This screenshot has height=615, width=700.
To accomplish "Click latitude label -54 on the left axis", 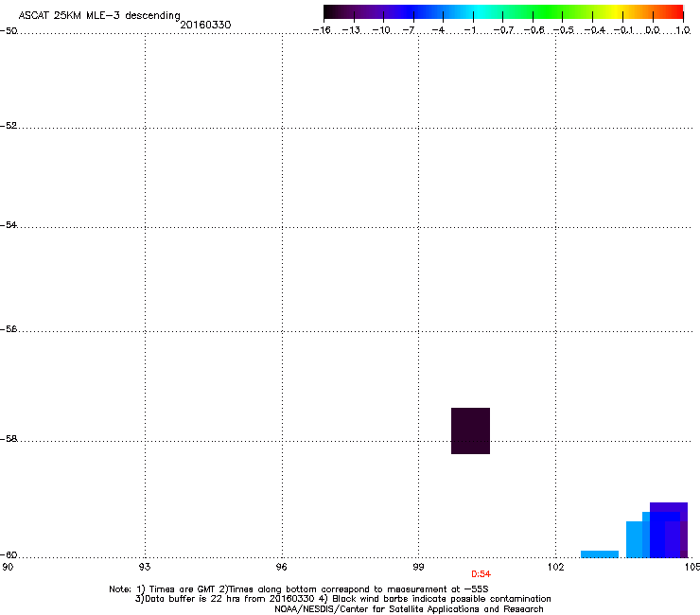I will pos(9,225).
